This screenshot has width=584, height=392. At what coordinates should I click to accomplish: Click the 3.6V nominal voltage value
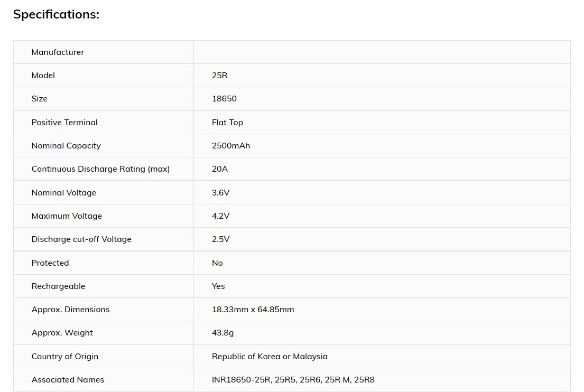[220, 193]
